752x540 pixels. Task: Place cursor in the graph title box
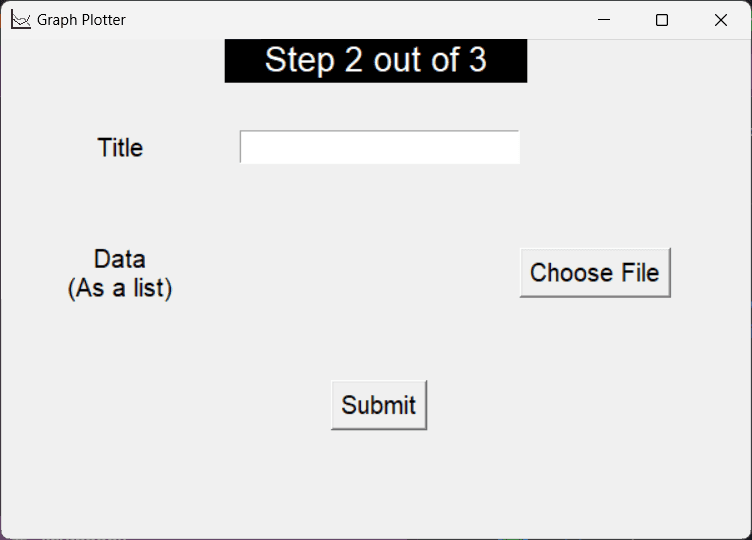(x=380, y=147)
